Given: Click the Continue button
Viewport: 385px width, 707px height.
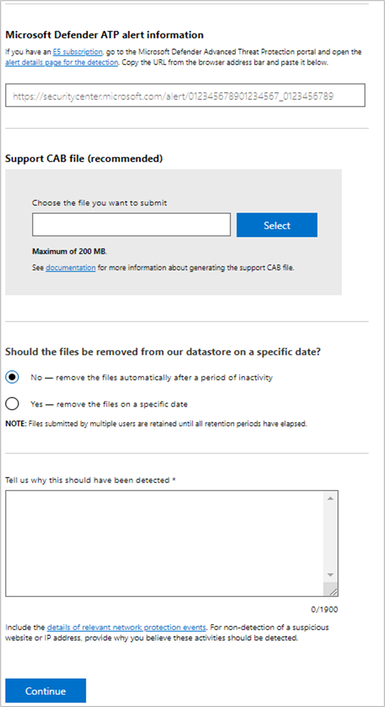Looking at the screenshot, I should (x=46, y=691).
